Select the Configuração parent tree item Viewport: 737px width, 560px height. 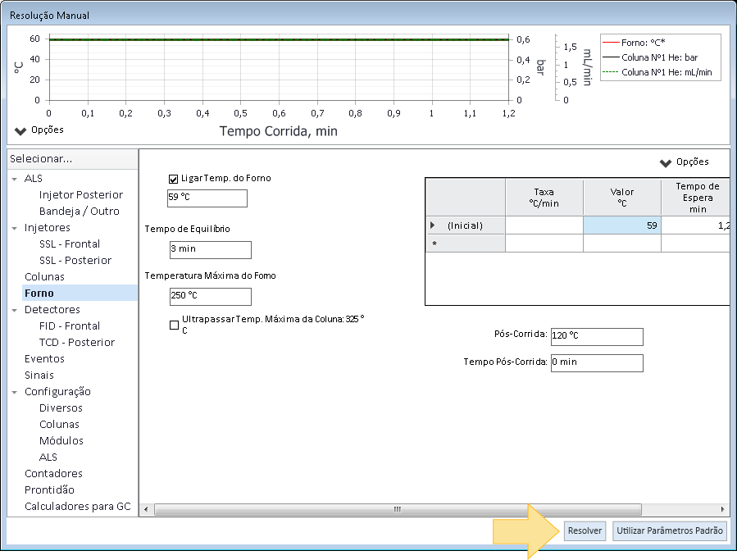(57, 392)
